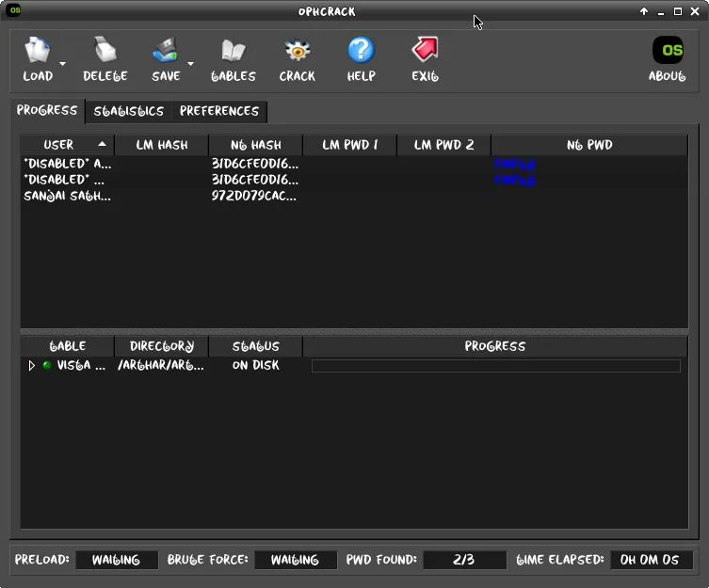Click the first blue 'empty' NT Pwd cell

click(515, 164)
